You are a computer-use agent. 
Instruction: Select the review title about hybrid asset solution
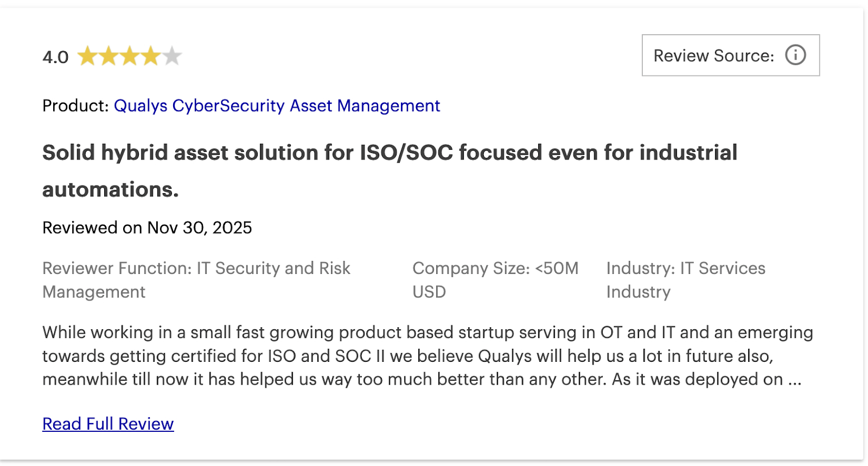(x=390, y=152)
